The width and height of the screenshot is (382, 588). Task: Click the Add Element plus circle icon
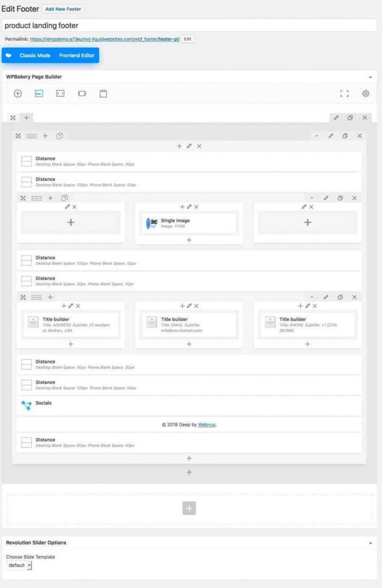click(18, 94)
